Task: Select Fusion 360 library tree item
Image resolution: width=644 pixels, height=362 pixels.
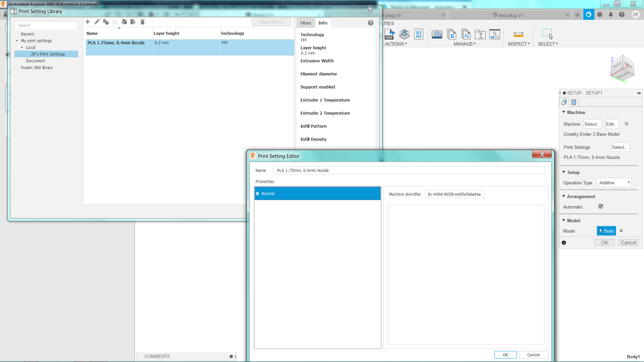Action: pos(37,68)
